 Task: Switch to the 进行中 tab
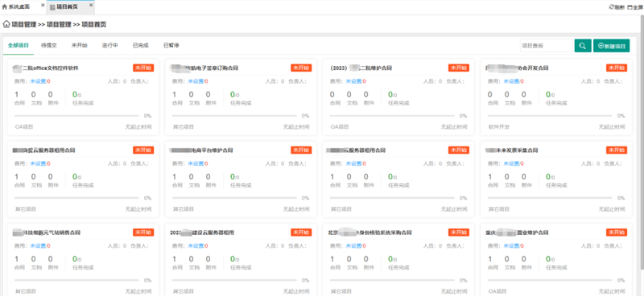(110, 46)
